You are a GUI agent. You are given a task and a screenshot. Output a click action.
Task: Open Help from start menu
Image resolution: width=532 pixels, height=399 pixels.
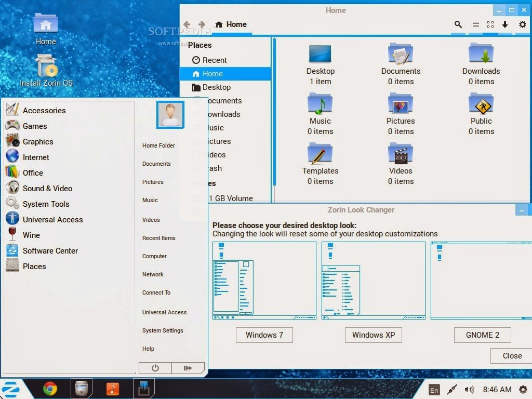148,349
